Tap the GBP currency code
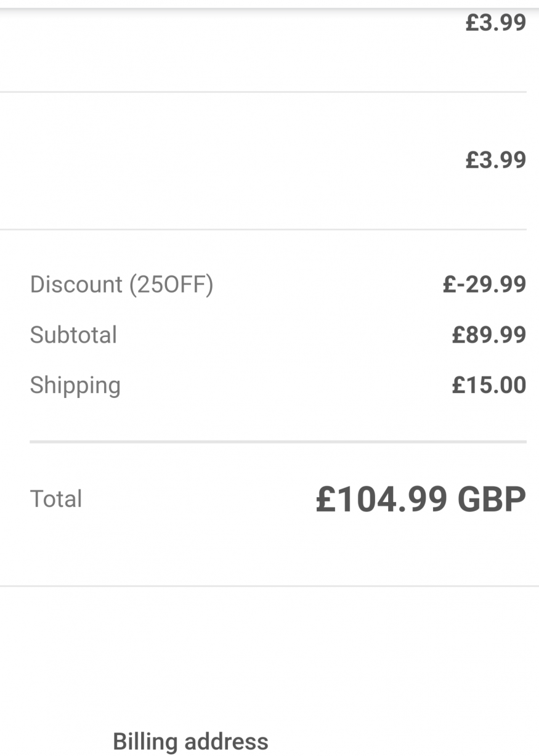This screenshot has height=756, width=539. coord(492,500)
